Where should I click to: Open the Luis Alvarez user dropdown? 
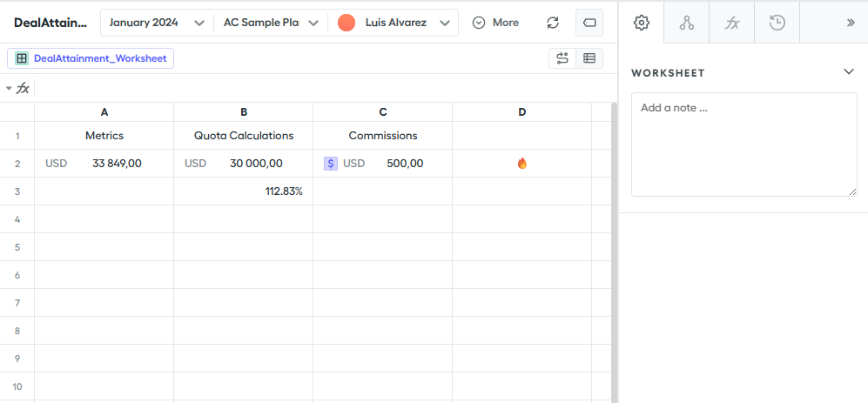[396, 23]
